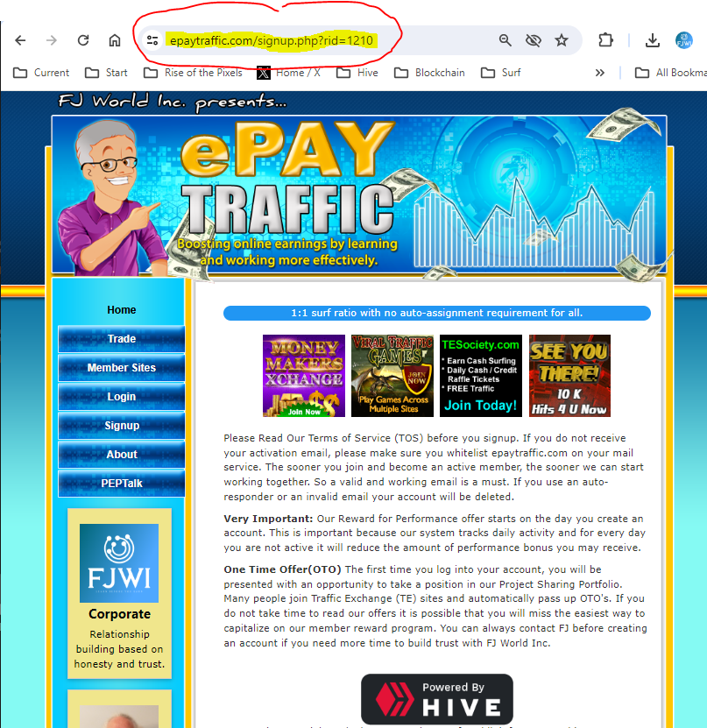
Task: Click the FJWI Corporate logo image
Action: click(119, 563)
